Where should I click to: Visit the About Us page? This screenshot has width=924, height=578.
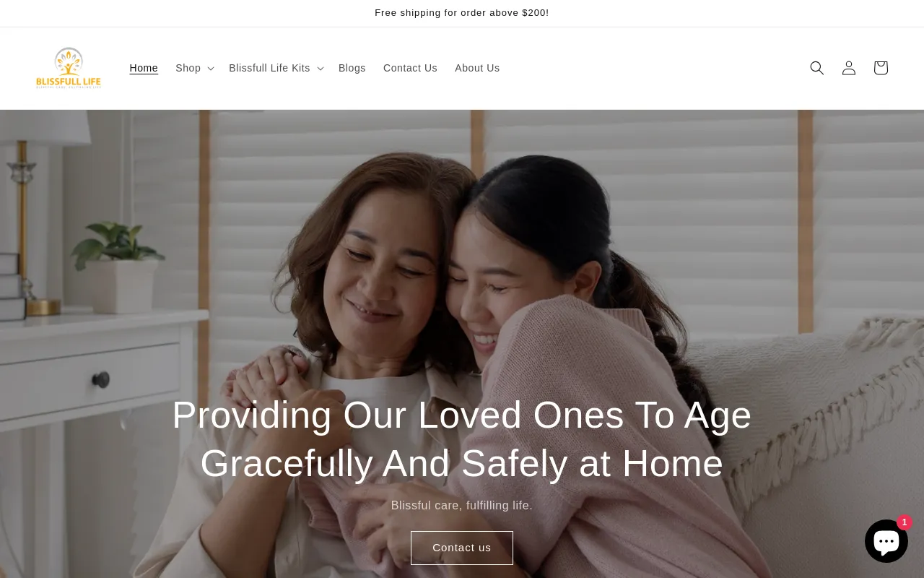coord(477,68)
